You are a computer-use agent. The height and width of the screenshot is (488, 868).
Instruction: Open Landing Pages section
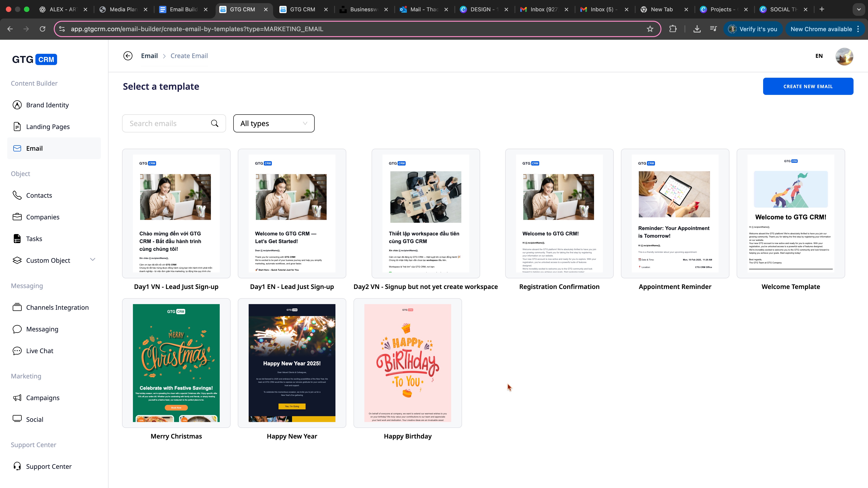click(x=48, y=127)
